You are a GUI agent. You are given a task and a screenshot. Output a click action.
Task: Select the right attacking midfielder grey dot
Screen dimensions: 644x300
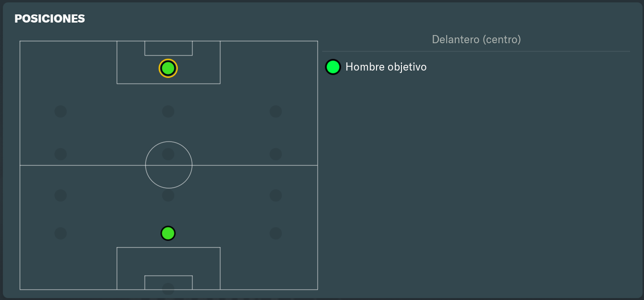coord(276,111)
